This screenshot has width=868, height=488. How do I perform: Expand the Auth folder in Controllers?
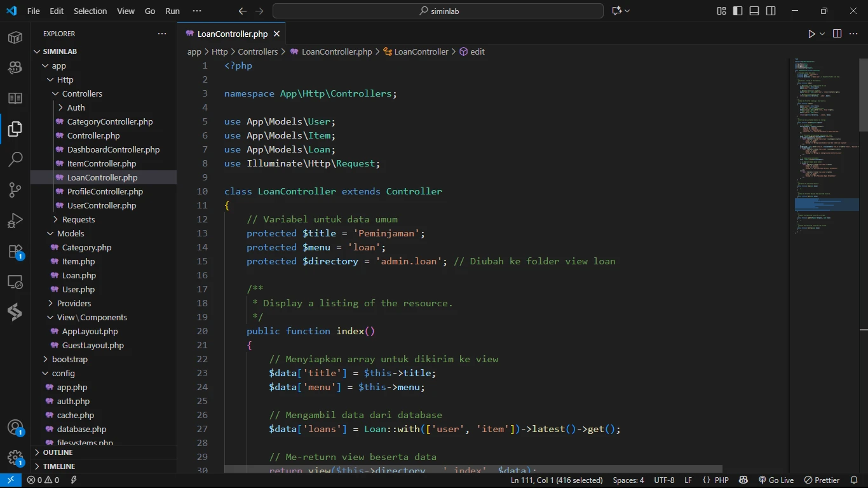(x=76, y=107)
